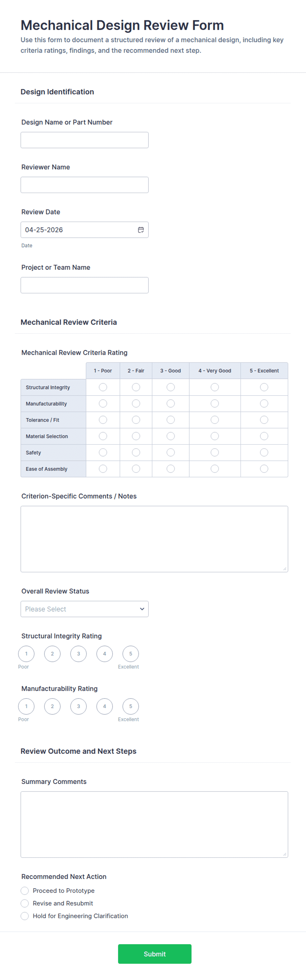This screenshot has height=980, width=306.
Task: Select Proceed to Prototype option
Action: (25, 891)
